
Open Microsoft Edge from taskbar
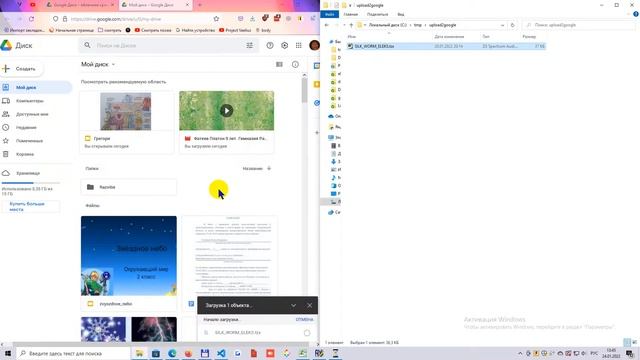[x=172, y=353]
